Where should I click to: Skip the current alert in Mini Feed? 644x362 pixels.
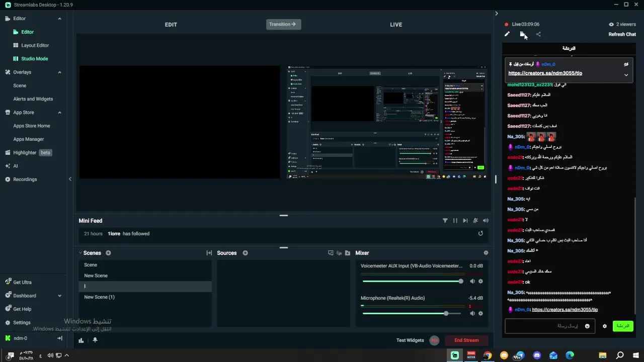(x=465, y=220)
